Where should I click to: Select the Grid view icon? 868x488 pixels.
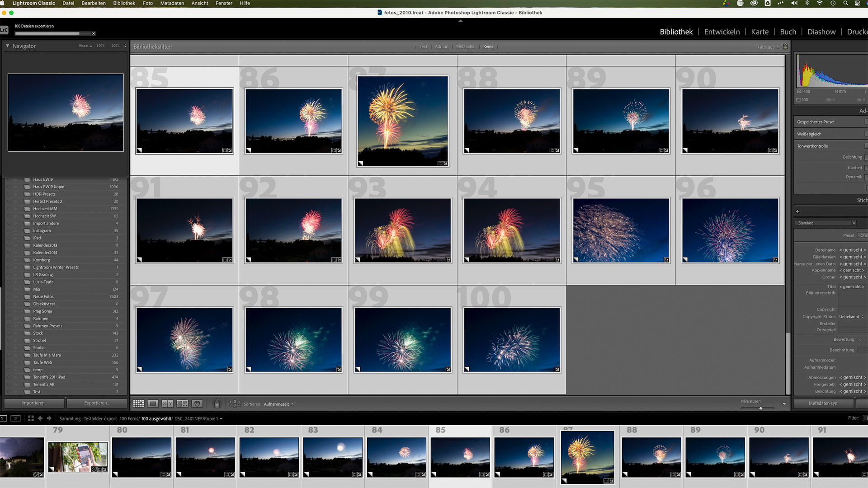point(139,404)
